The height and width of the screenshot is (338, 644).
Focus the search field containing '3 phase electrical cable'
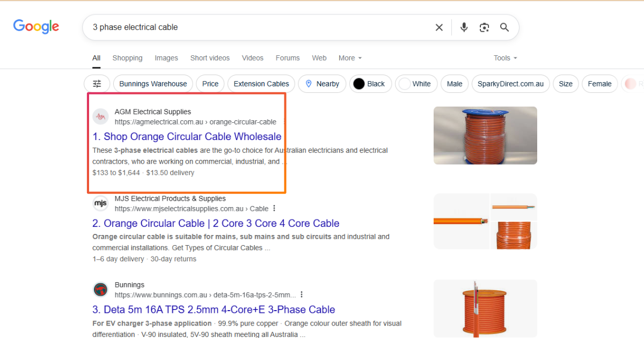point(260,27)
